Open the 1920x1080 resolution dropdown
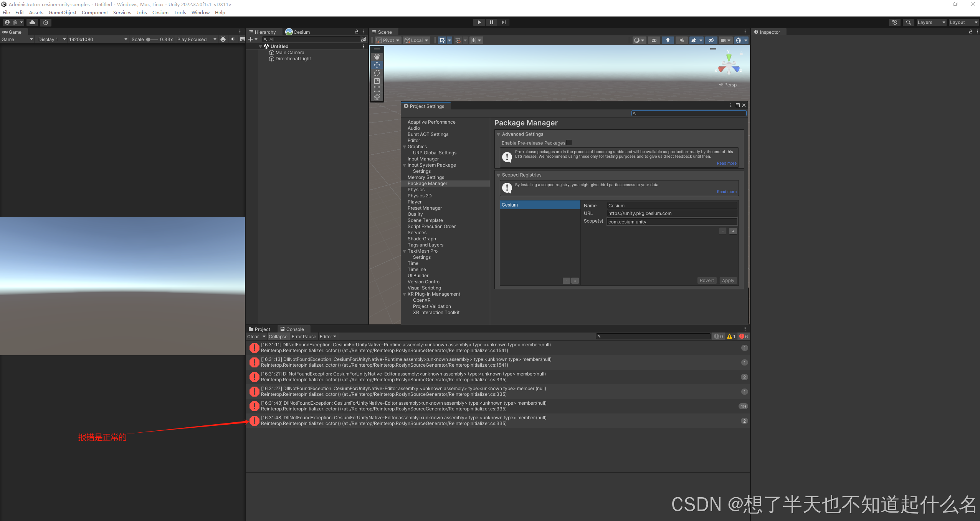 click(x=98, y=39)
